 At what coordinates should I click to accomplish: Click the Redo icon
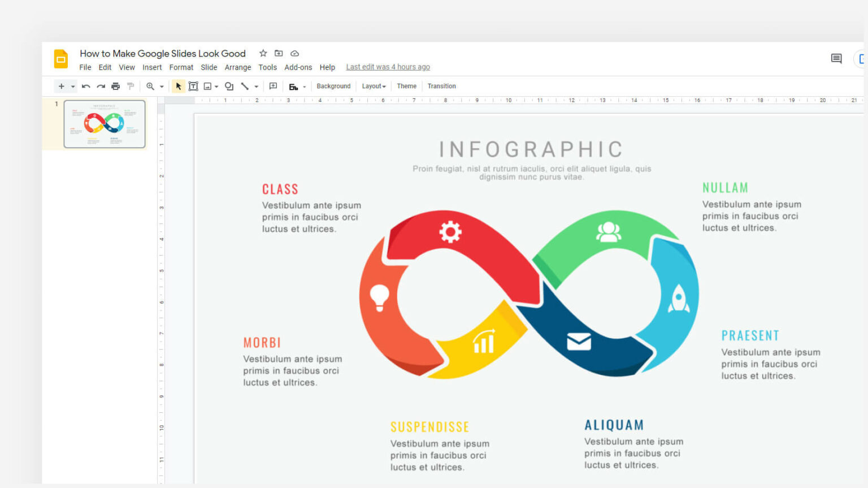tap(101, 86)
